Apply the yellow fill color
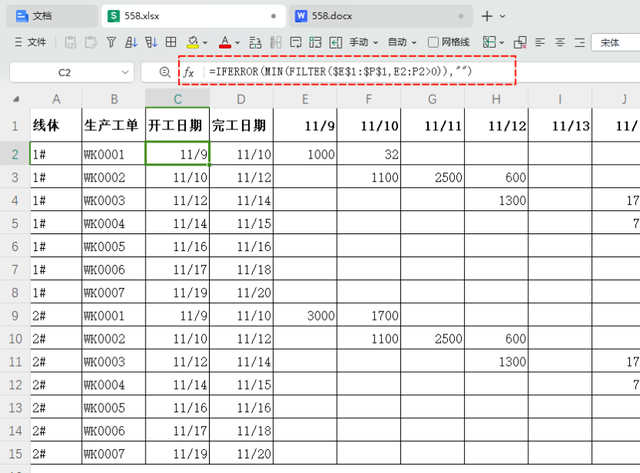This screenshot has height=473, width=640. (x=193, y=42)
